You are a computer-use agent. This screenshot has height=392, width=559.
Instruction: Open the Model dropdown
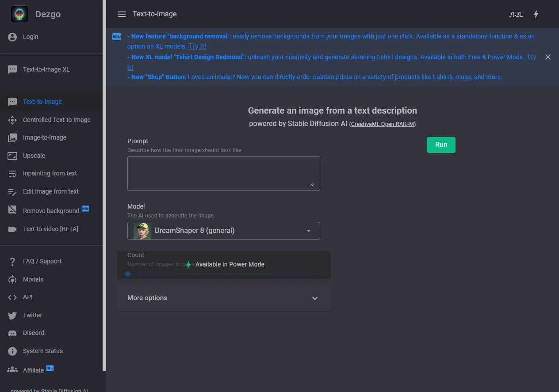tap(224, 231)
